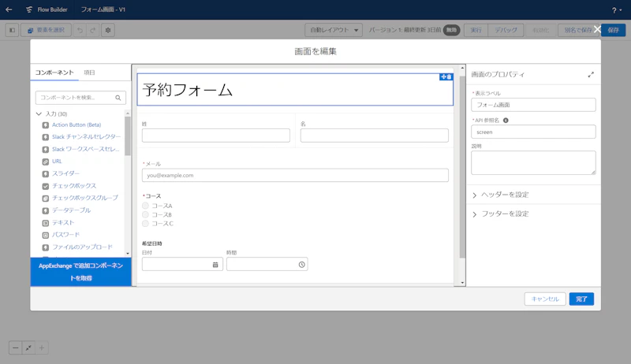Click the メール input field
The height and width of the screenshot is (364, 631).
click(295, 175)
